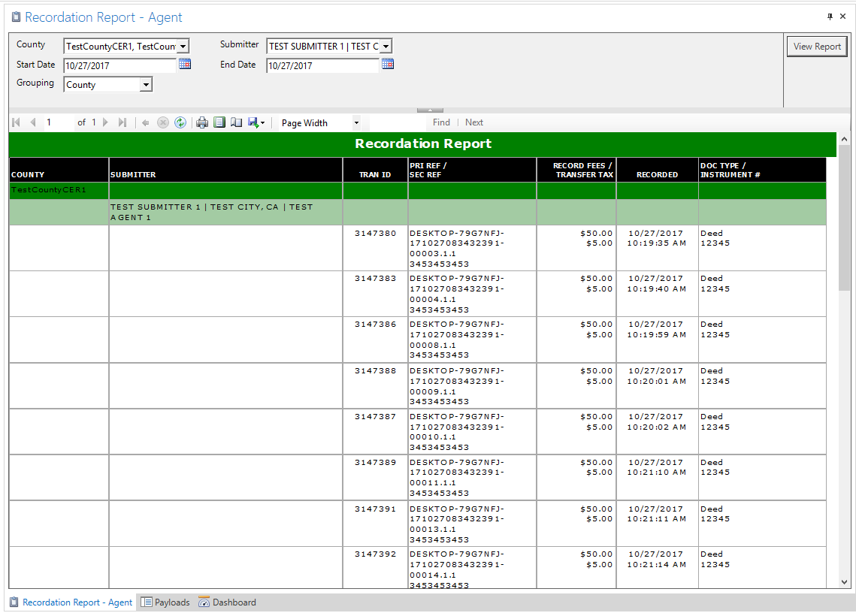Open the Page Width zoom dropdown
Image resolution: width=856 pixels, height=616 pixels.
point(356,122)
